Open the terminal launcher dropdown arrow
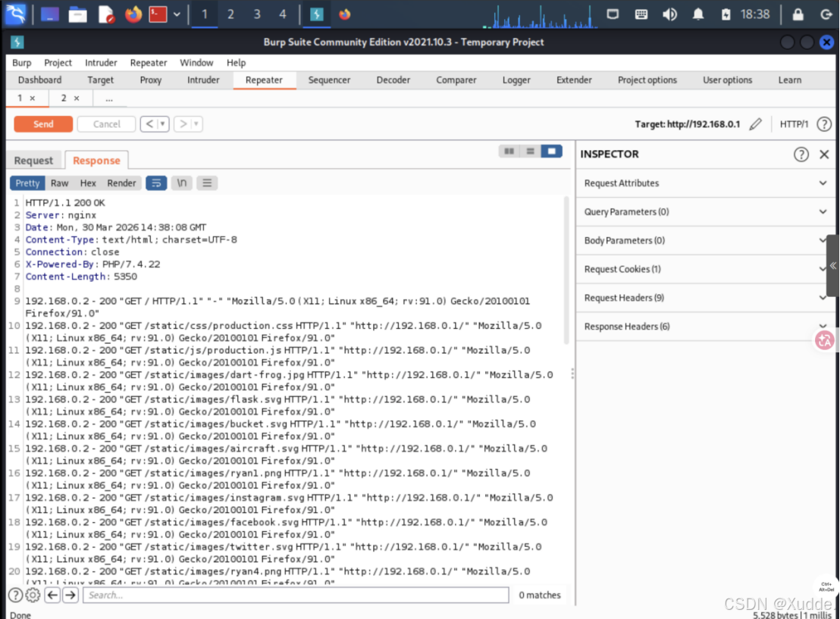 pos(177,14)
